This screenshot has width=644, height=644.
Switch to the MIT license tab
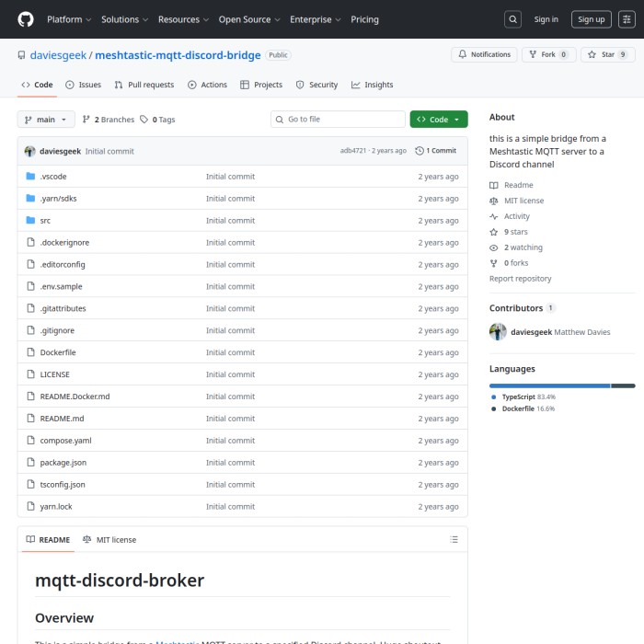click(x=109, y=540)
